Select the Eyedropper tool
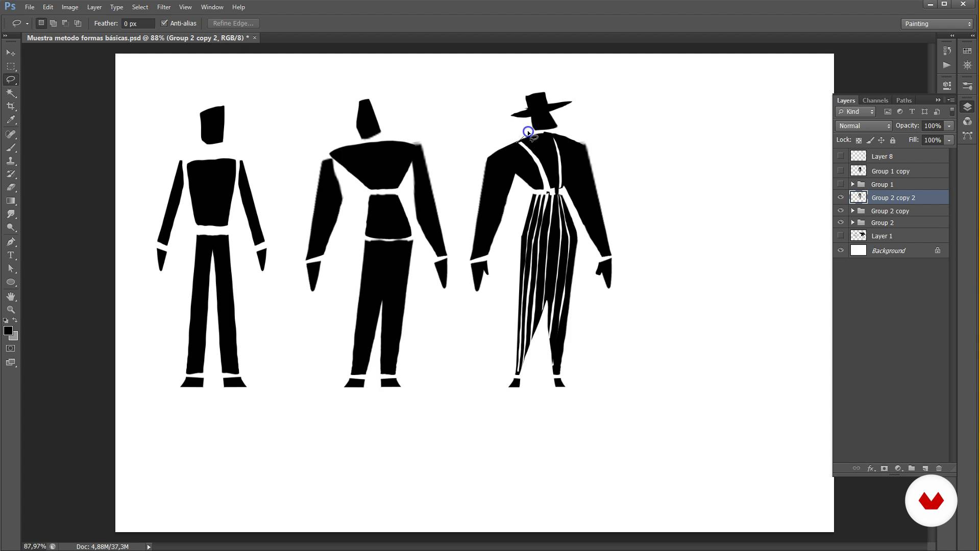The image size is (980, 551). coord(11,120)
